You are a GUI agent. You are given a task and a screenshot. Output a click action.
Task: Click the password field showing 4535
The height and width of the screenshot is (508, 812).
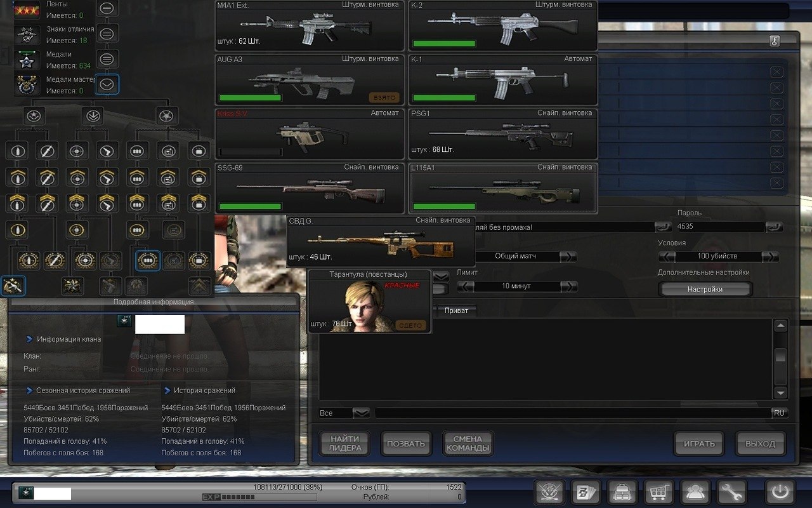[720, 227]
